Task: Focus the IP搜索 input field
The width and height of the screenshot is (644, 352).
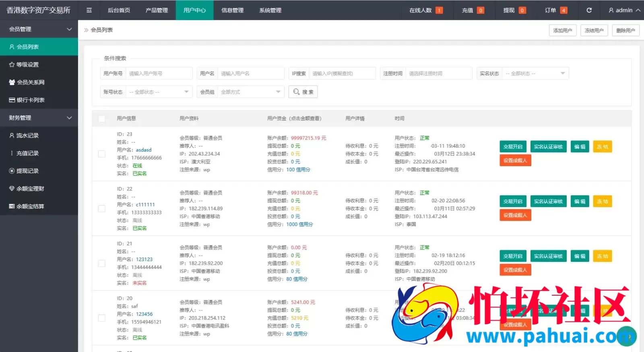Action: [342, 73]
